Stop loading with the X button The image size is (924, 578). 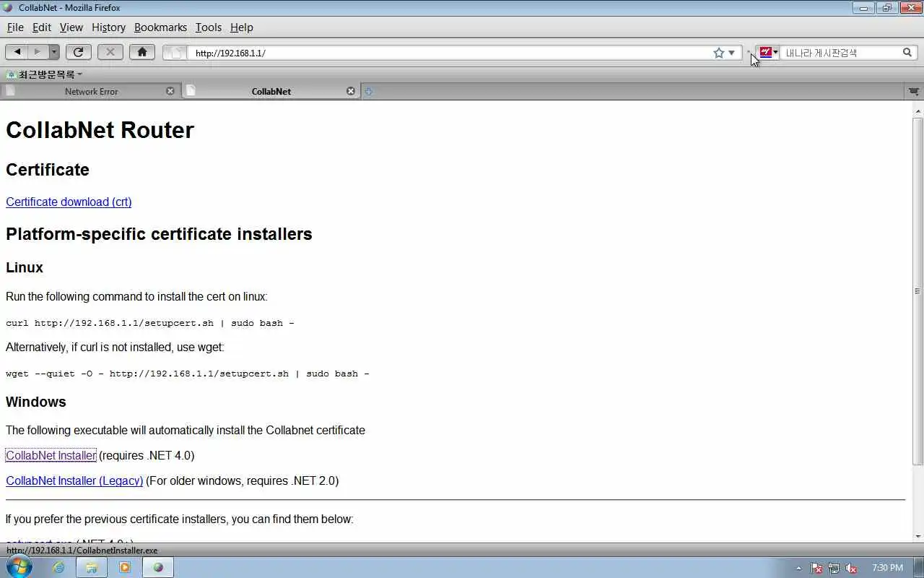[x=110, y=52]
